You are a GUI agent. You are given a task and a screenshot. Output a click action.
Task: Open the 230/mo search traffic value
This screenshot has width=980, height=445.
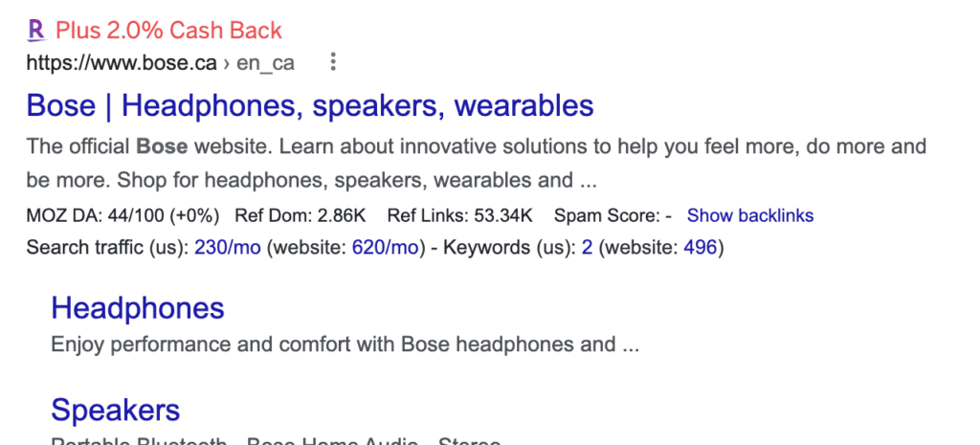(x=227, y=248)
